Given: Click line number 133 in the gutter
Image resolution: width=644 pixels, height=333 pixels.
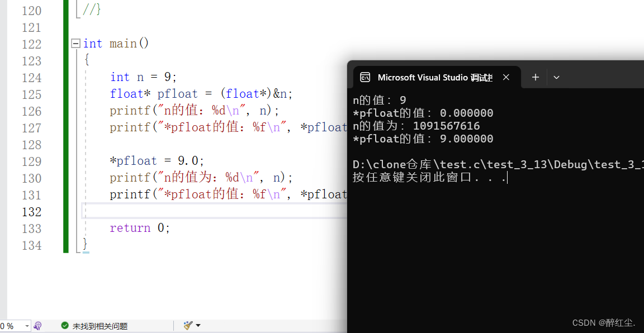Looking at the screenshot, I should click(x=31, y=229).
